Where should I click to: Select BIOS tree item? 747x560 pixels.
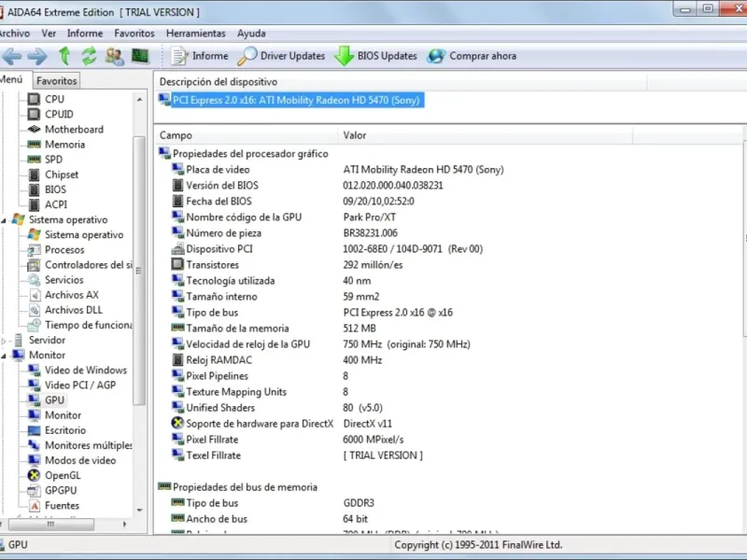55,189
